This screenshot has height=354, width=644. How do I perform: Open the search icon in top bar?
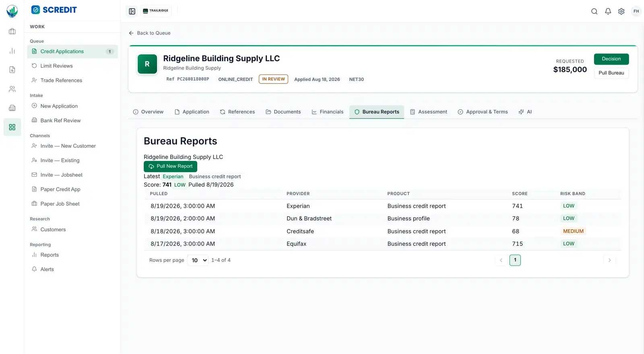pos(594,11)
